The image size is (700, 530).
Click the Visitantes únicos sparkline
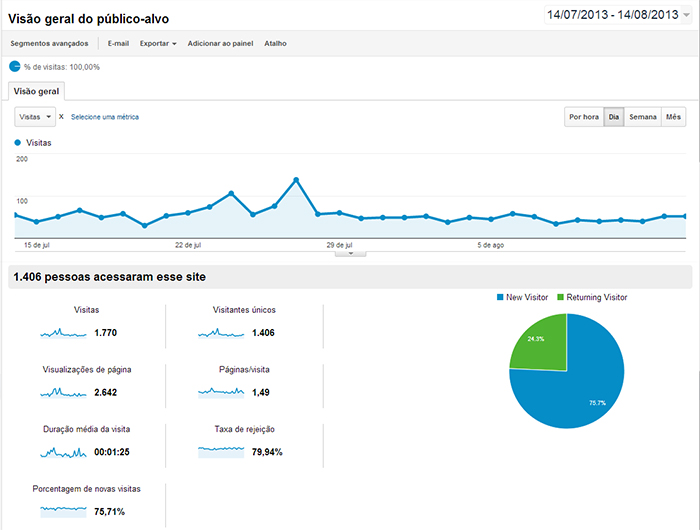pyautogui.click(x=221, y=332)
